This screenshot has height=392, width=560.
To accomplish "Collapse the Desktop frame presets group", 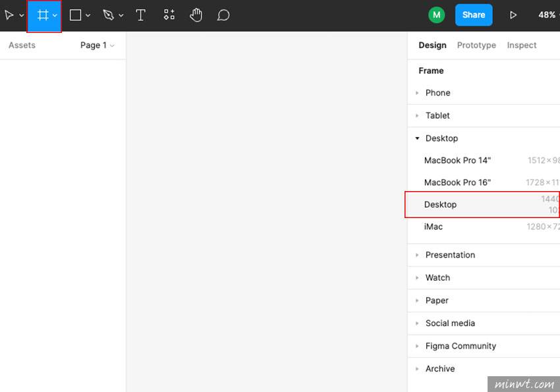I will tap(484, 138).
